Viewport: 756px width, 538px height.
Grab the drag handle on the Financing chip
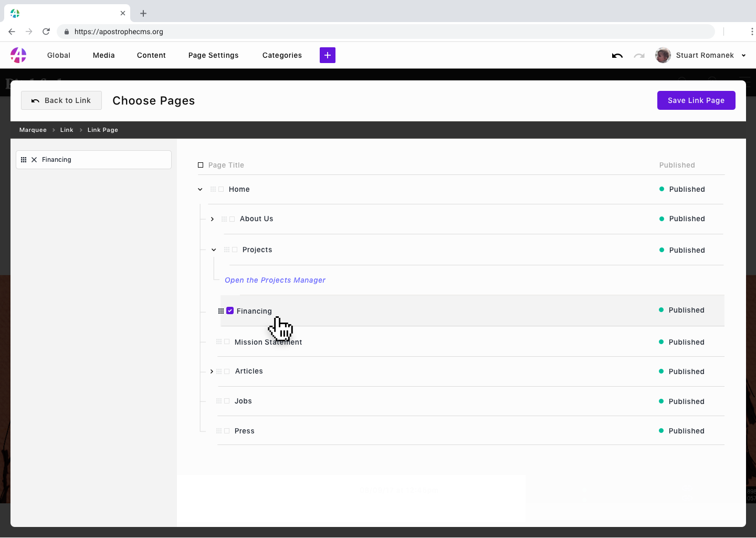pyautogui.click(x=24, y=159)
